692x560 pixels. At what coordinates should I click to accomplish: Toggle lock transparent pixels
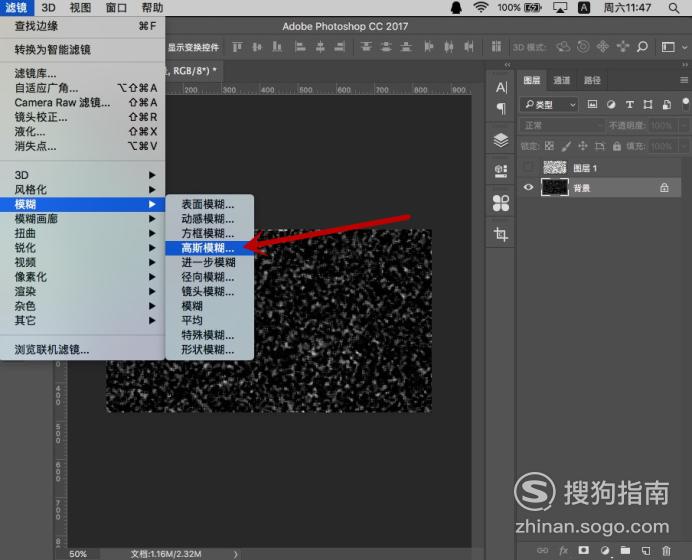[549, 146]
